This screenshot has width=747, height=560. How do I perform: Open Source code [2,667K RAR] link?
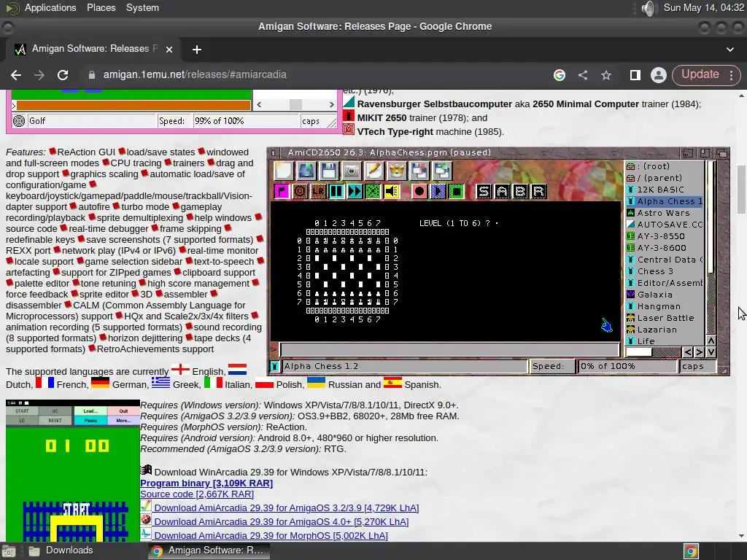point(197,494)
